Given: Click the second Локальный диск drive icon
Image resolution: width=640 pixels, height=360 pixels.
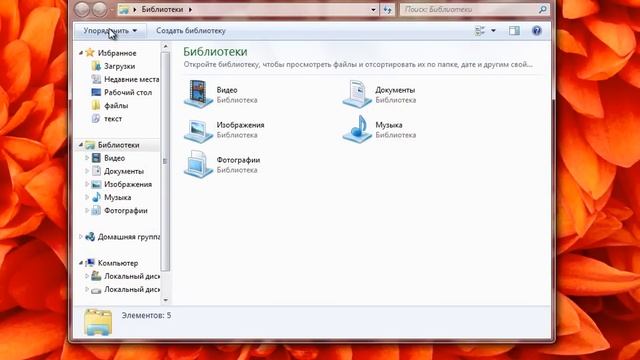Looking at the screenshot, I should [96, 290].
